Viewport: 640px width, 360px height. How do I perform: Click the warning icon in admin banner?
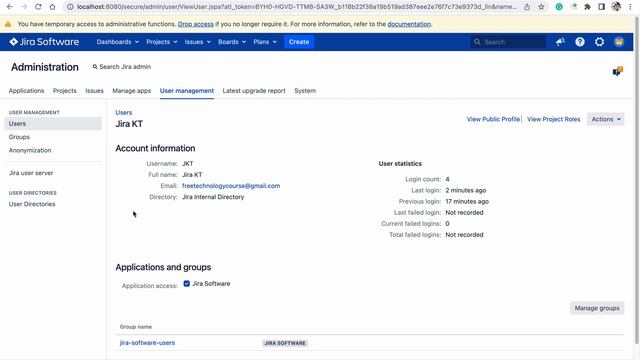tap(8, 24)
